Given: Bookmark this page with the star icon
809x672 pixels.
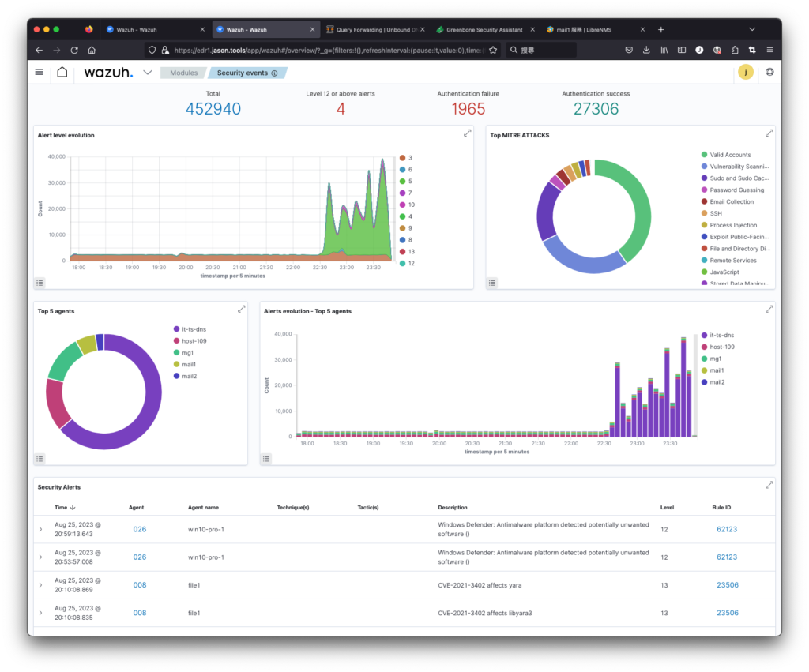Looking at the screenshot, I should click(x=493, y=50).
